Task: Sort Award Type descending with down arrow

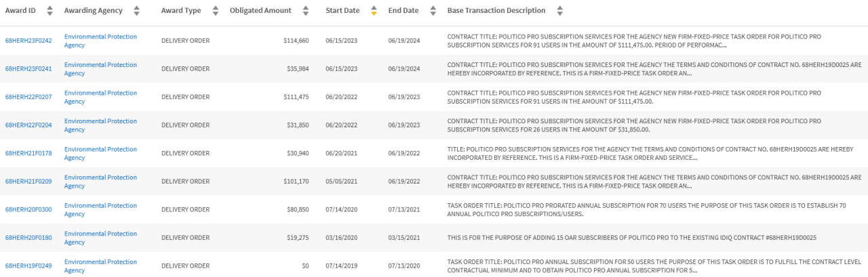Action: pos(216,14)
